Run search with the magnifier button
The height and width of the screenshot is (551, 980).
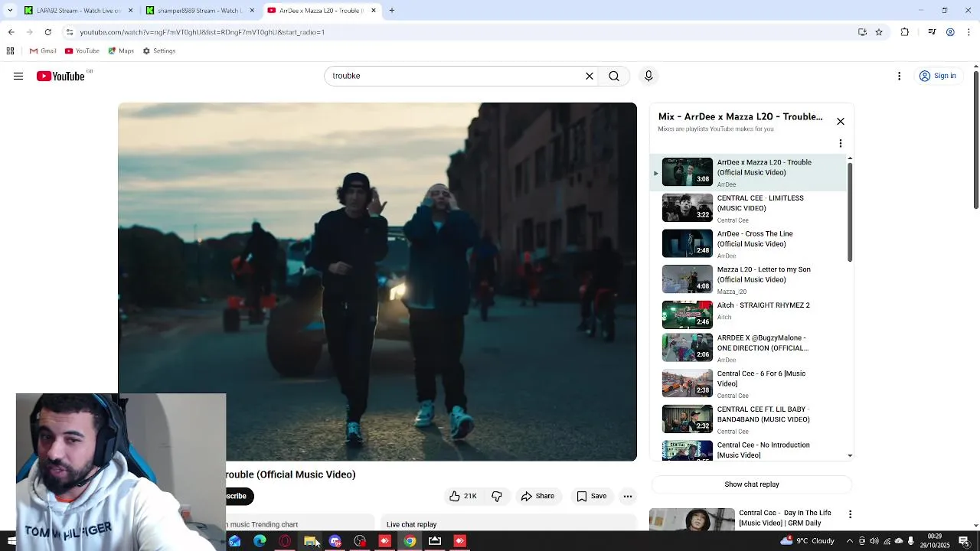coord(614,76)
